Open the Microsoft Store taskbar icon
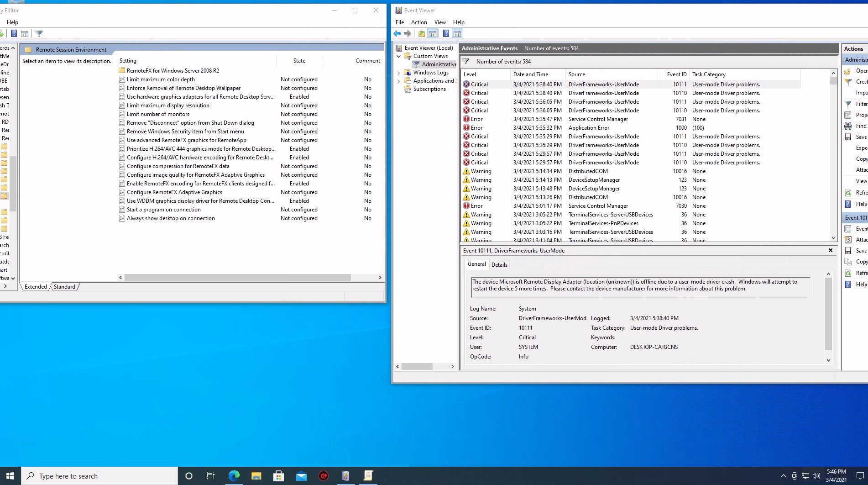Screen dimensions: 868x485 [x=279, y=476]
